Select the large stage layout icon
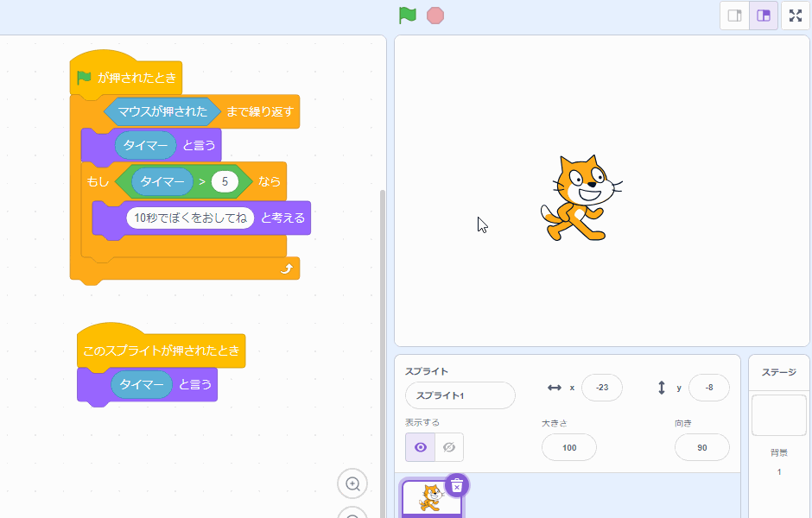Image resolution: width=812 pixels, height=518 pixels. (764, 15)
